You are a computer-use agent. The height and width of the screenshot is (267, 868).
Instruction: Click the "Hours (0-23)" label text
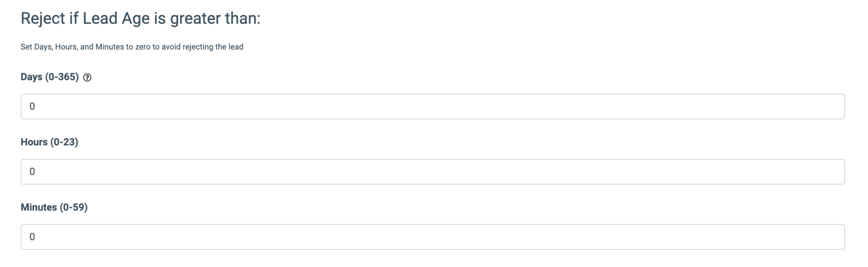[49, 142]
